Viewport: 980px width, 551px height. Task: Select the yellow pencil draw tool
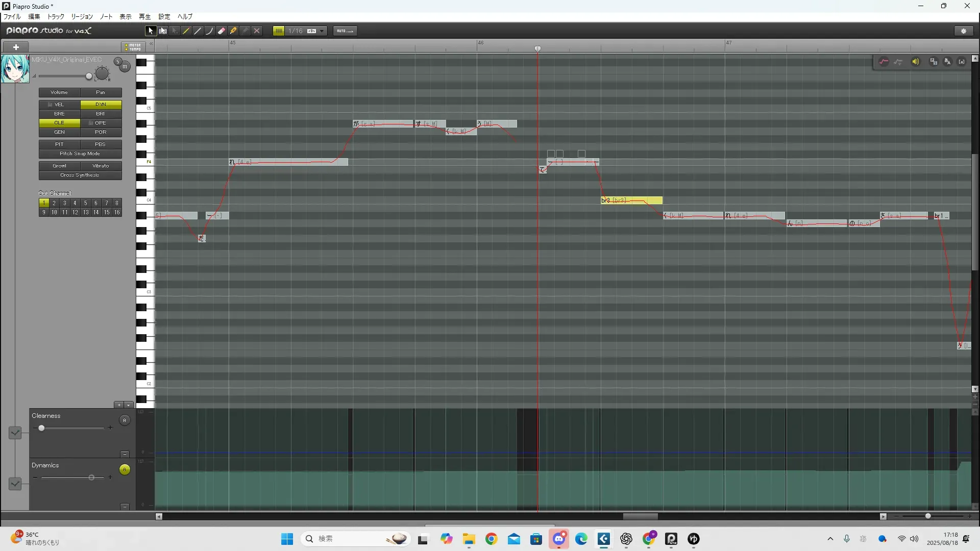[186, 31]
